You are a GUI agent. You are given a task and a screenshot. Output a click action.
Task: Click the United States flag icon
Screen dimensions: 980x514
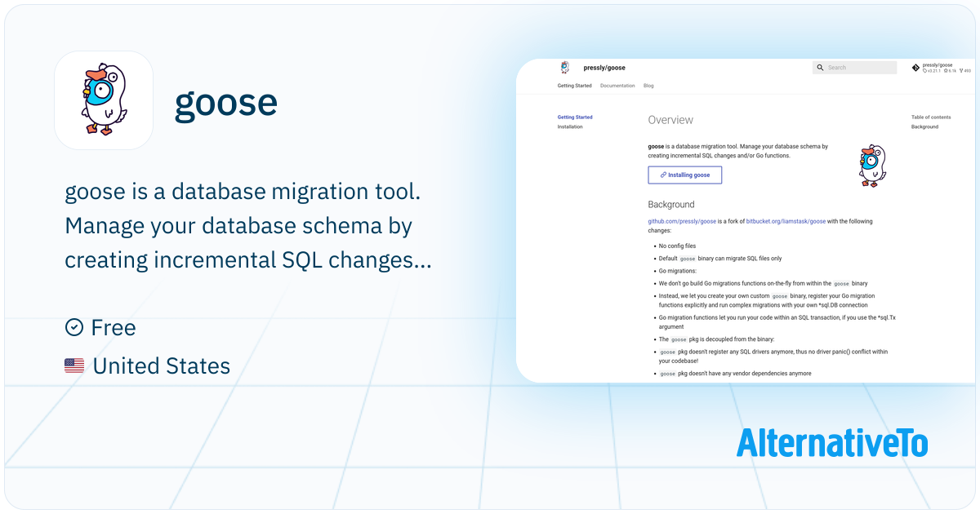click(74, 366)
